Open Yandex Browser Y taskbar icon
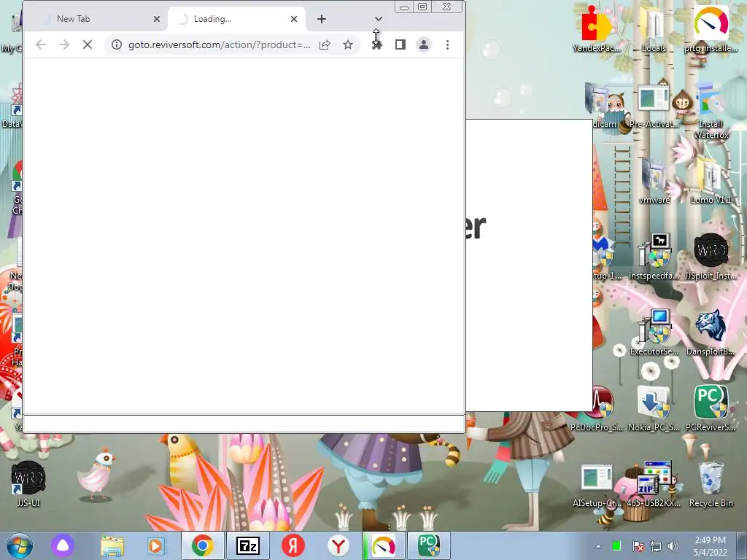747x560 pixels. 338,545
